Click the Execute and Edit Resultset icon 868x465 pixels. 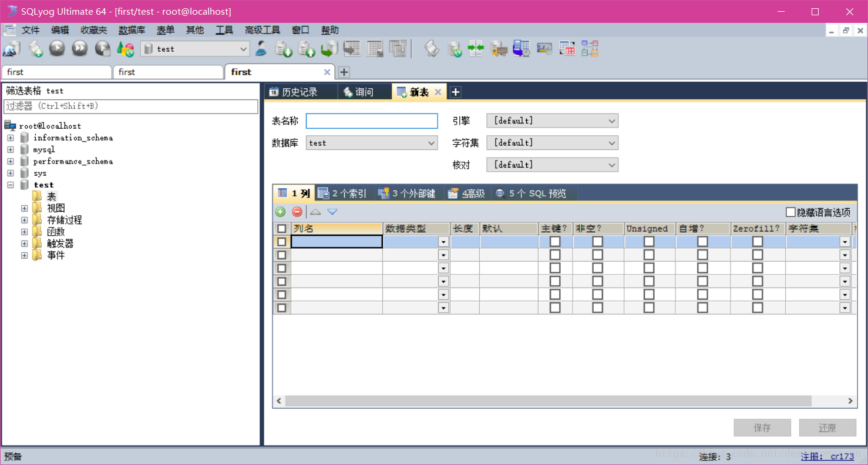coord(103,49)
